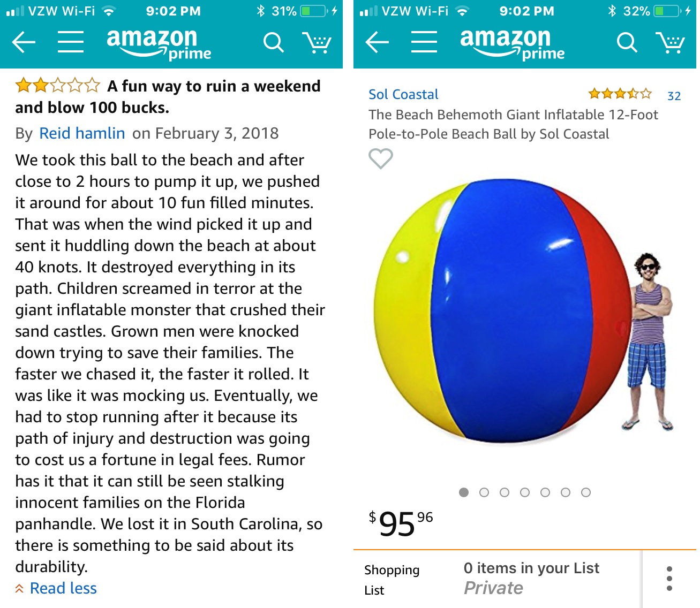Open the hamburger menu in right screen
Screen dimensions: 700x608
[424, 42]
